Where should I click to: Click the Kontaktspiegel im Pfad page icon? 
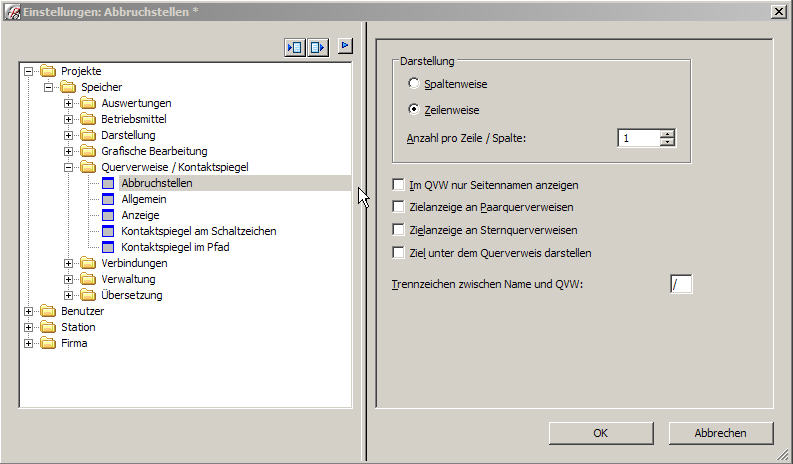pos(108,247)
